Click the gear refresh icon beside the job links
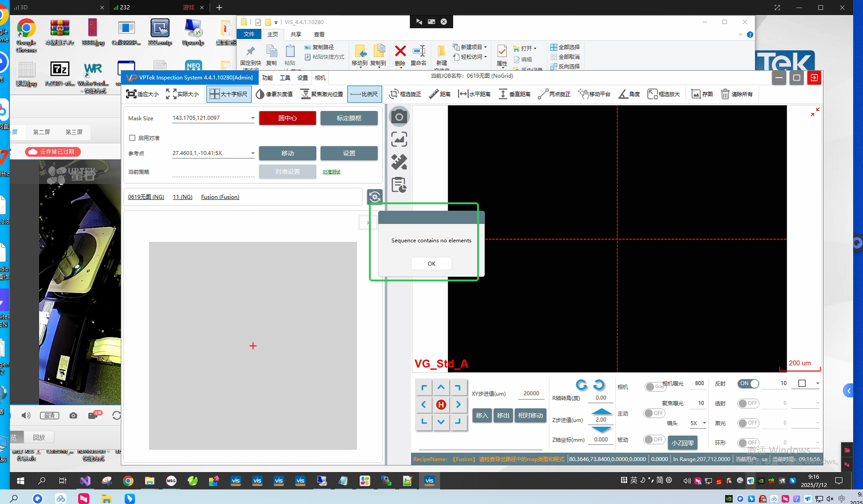This screenshot has height=504, width=863. (x=375, y=197)
